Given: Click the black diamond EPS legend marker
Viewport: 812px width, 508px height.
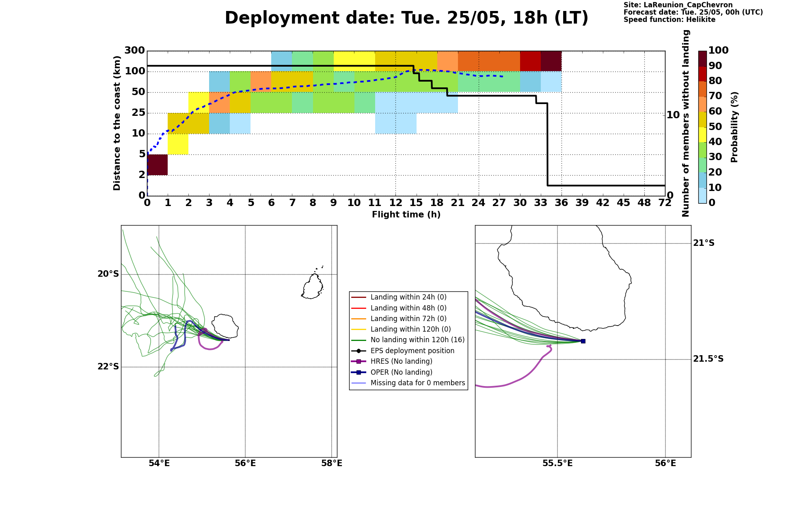Looking at the screenshot, I should tap(358, 351).
